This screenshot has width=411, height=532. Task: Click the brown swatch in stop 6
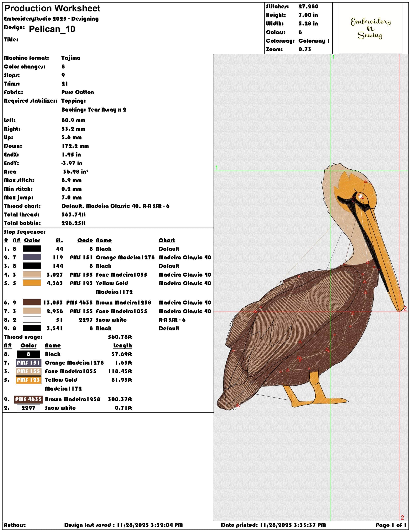[32, 302]
